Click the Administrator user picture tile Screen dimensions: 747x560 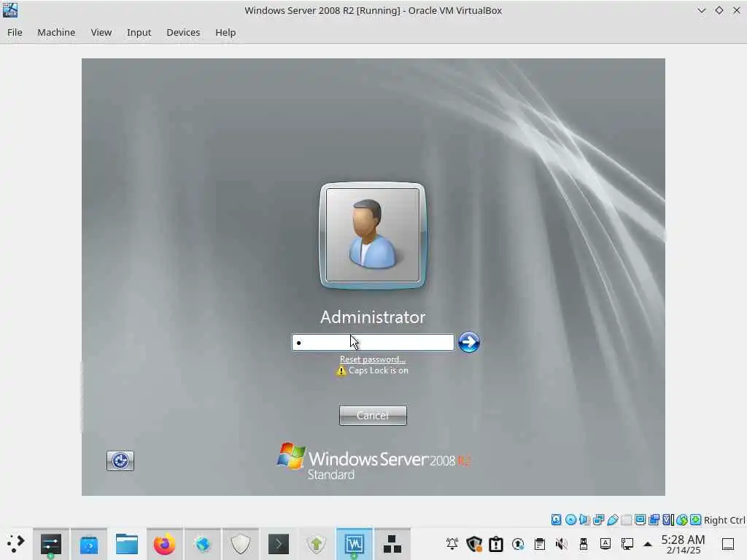coord(373,236)
